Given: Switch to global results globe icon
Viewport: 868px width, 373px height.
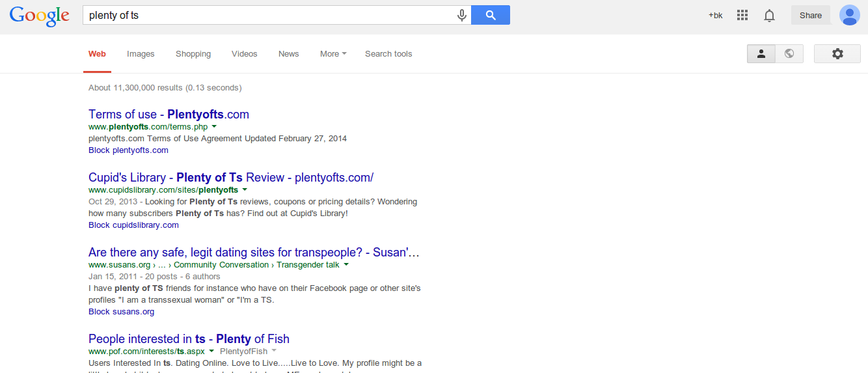Looking at the screenshot, I should click(789, 54).
